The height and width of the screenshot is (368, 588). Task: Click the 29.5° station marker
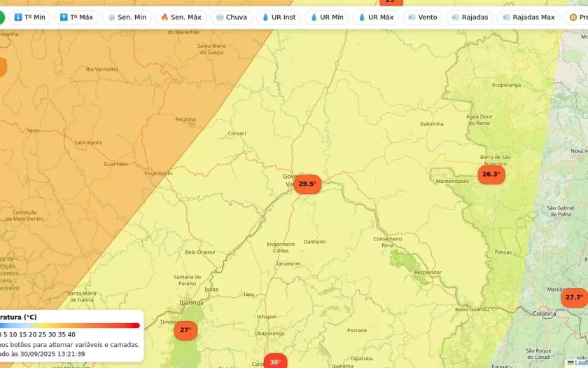(x=307, y=184)
